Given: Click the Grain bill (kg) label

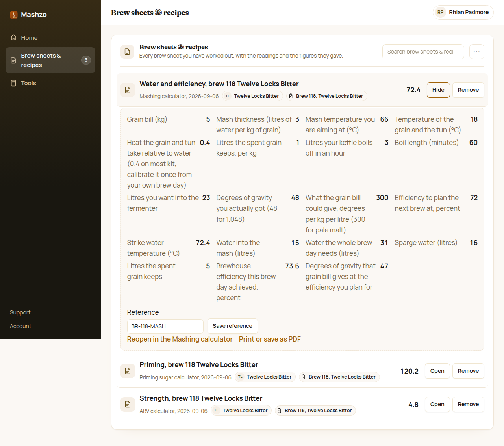Looking at the screenshot, I should tap(147, 119).
